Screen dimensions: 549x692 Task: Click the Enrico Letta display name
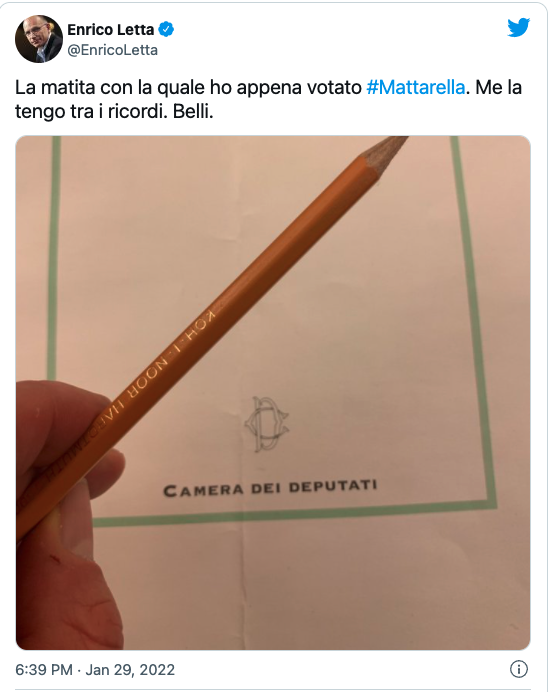(110, 30)
